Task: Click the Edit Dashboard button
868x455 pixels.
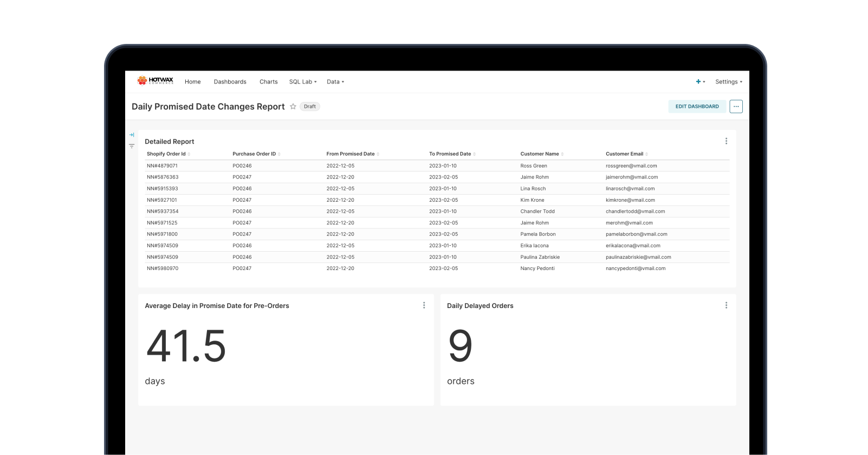Action: pos(697,106)
